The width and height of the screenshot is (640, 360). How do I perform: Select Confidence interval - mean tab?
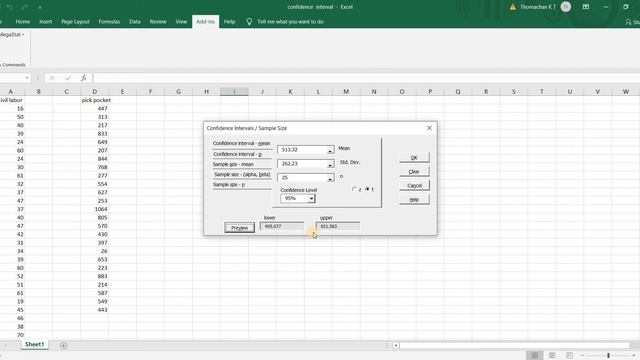point(241,143)
